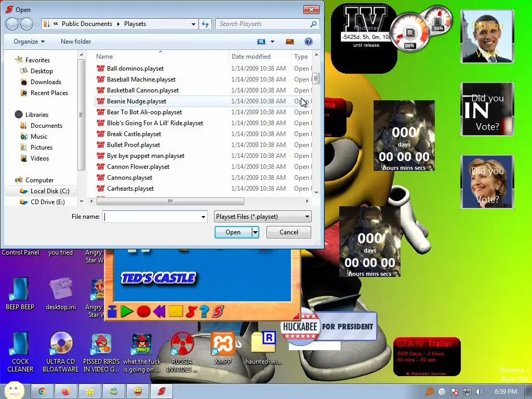Select Blob's Going For A Lill' Ride.playset
The width and height of the screenshot is (532, 399).
point(155,123)
